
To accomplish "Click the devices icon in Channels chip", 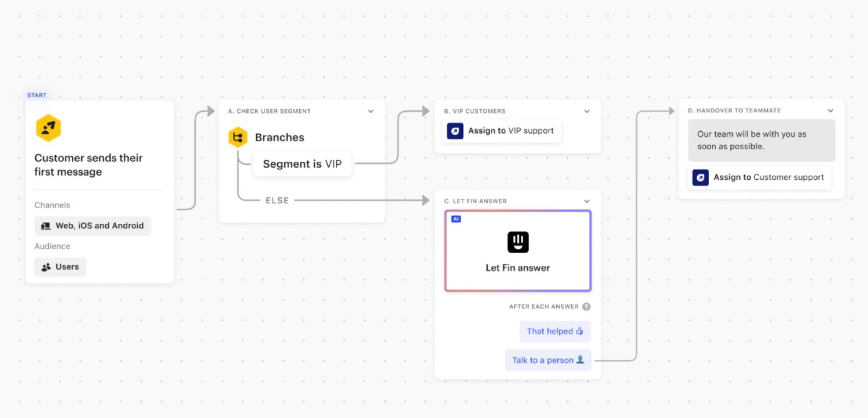I will click(46, 226).
